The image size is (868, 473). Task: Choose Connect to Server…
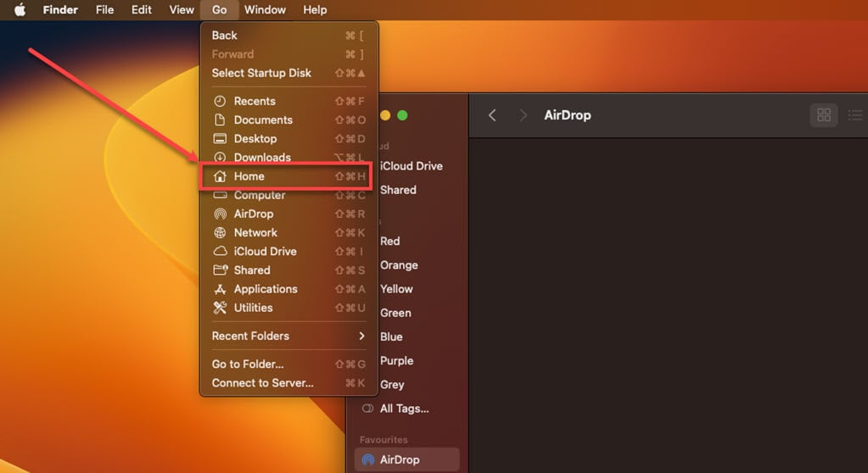289,383
